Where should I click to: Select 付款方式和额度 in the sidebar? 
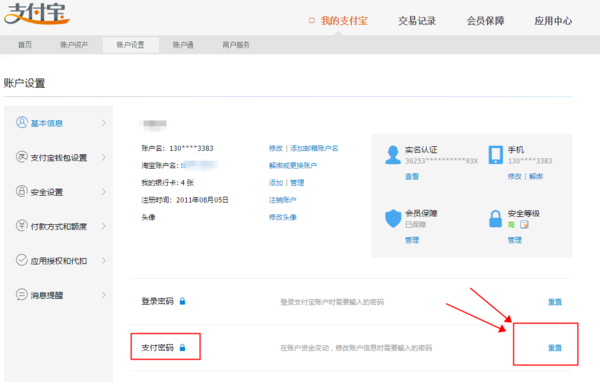coord(59,227)
